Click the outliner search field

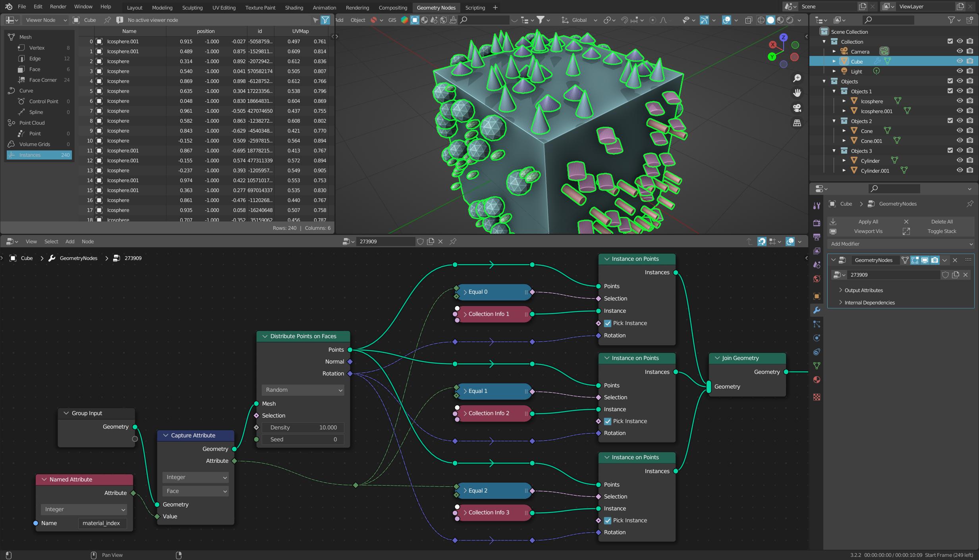(888, 19)
